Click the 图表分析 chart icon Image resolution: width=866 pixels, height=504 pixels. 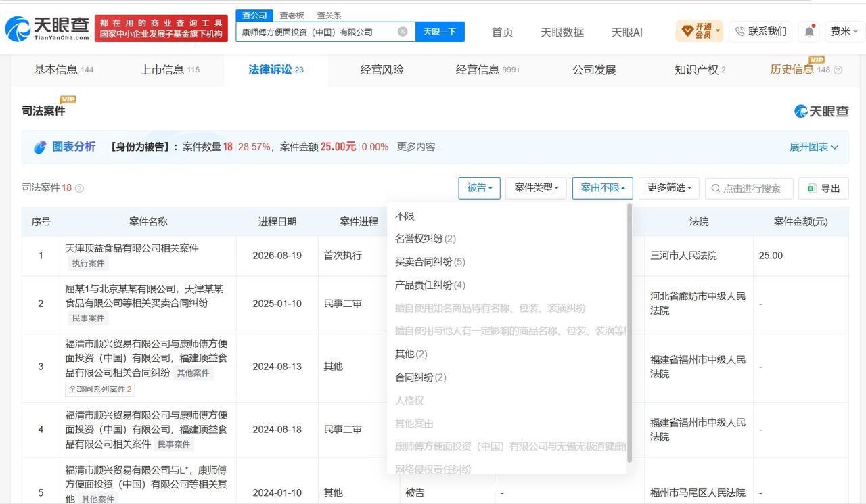40,147
